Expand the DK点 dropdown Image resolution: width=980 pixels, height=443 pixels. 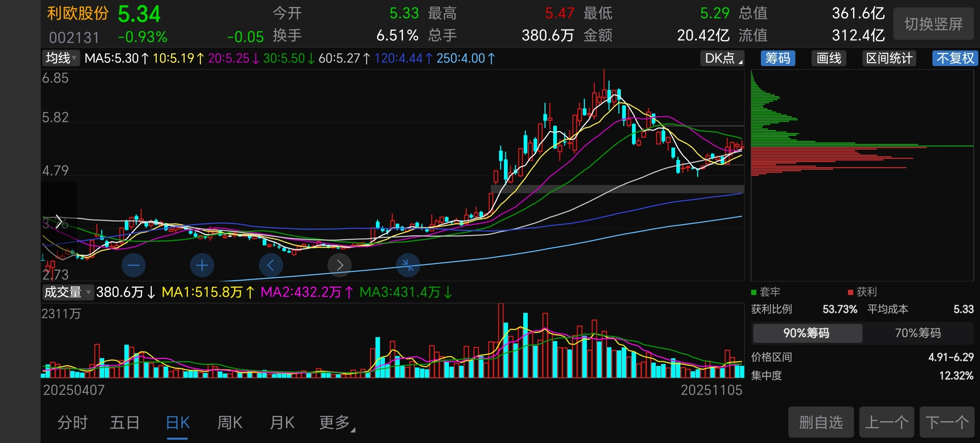click(x=723, y=58)
